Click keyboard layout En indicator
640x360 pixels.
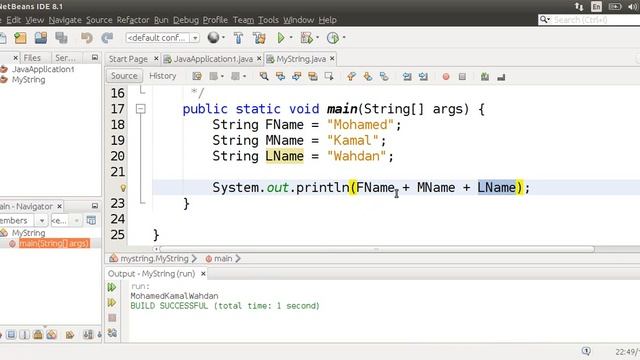point(596,7)
